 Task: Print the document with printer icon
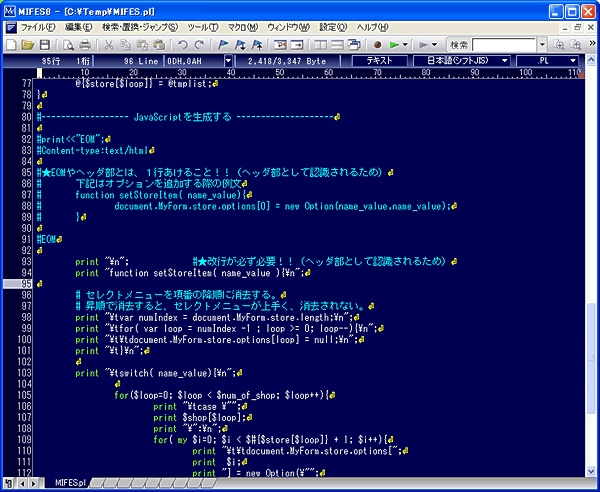[85, 45]
